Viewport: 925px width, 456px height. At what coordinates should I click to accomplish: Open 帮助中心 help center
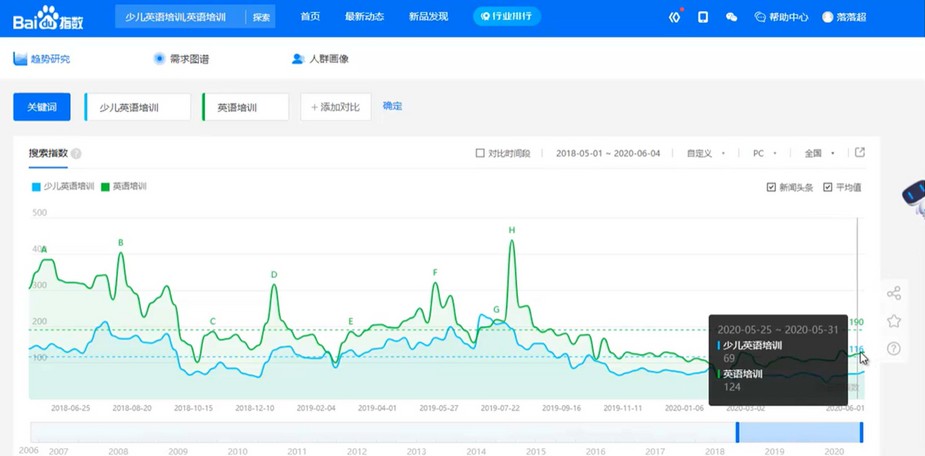point(782,17)
